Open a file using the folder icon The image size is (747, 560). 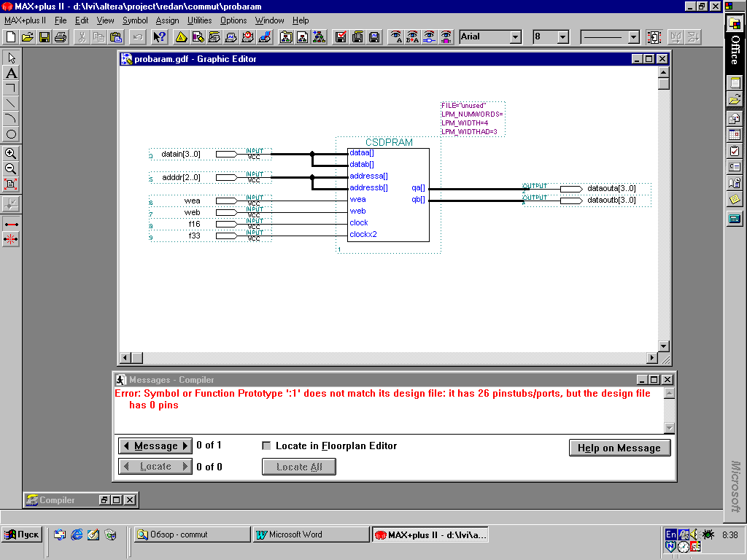pos(28,37)
